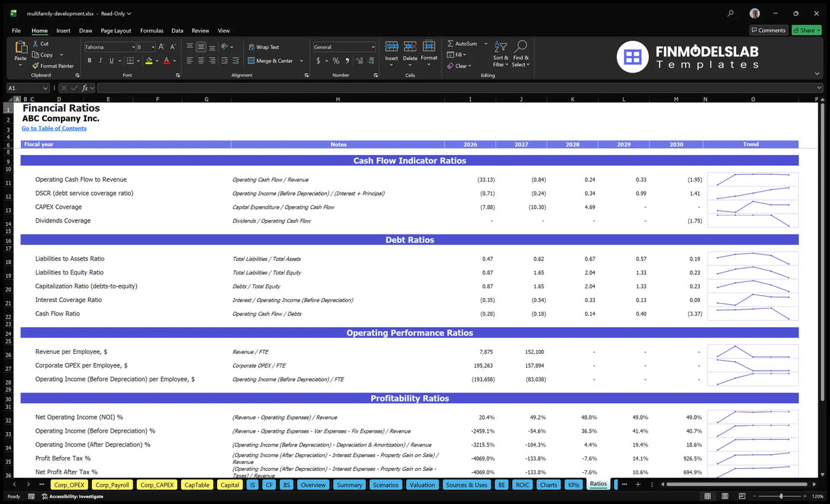Screen dimensions: 830x504
Task: Expand the formula bar
Action: click(x=819, y=88)
